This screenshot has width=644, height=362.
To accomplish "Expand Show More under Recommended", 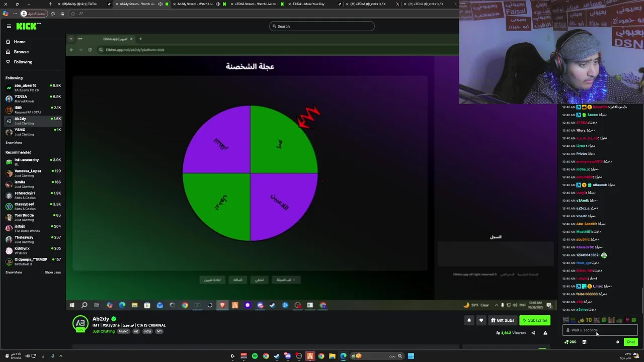I will point(14,273).
